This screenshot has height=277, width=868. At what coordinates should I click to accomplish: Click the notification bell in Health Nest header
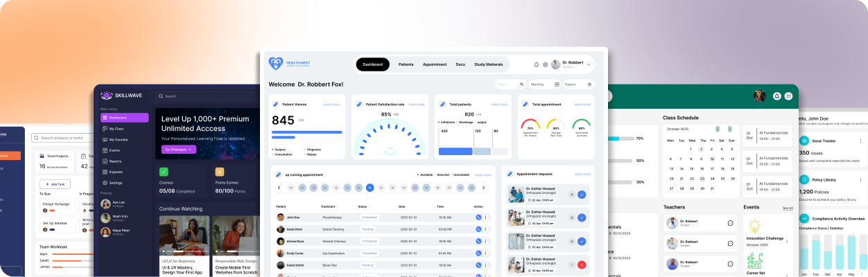tap(536, 64)
